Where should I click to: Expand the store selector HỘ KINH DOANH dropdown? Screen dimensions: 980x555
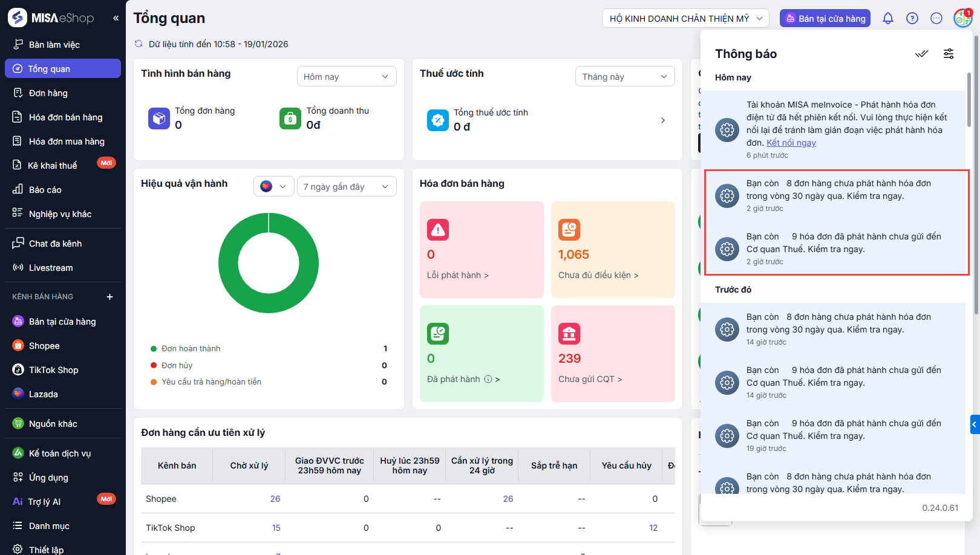tap(685, 19)
